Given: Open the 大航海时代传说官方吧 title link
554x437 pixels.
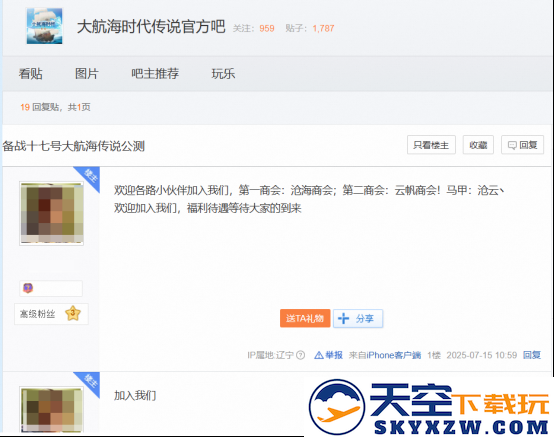Looking at the screenshot, I should [x=151, y=27].
